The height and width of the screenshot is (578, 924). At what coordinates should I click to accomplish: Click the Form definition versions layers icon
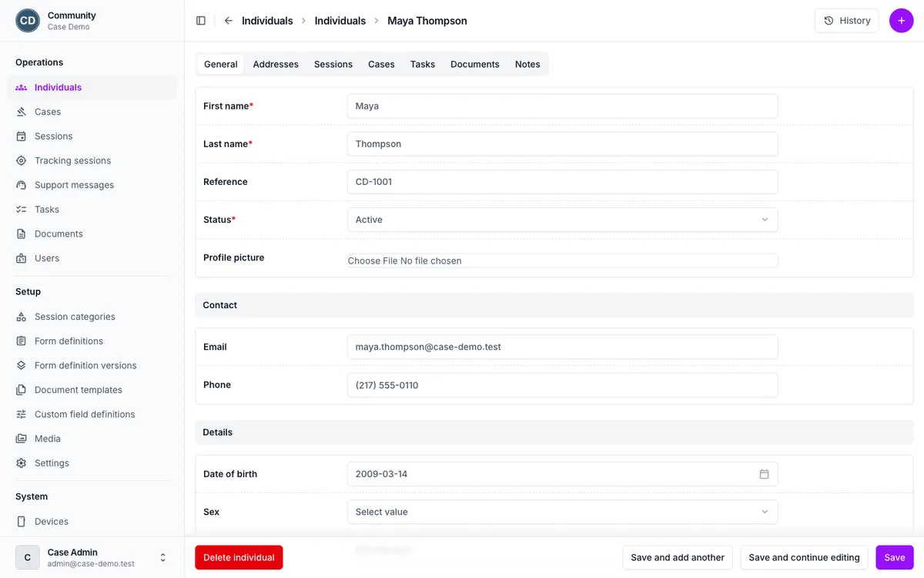coord(21,365)
